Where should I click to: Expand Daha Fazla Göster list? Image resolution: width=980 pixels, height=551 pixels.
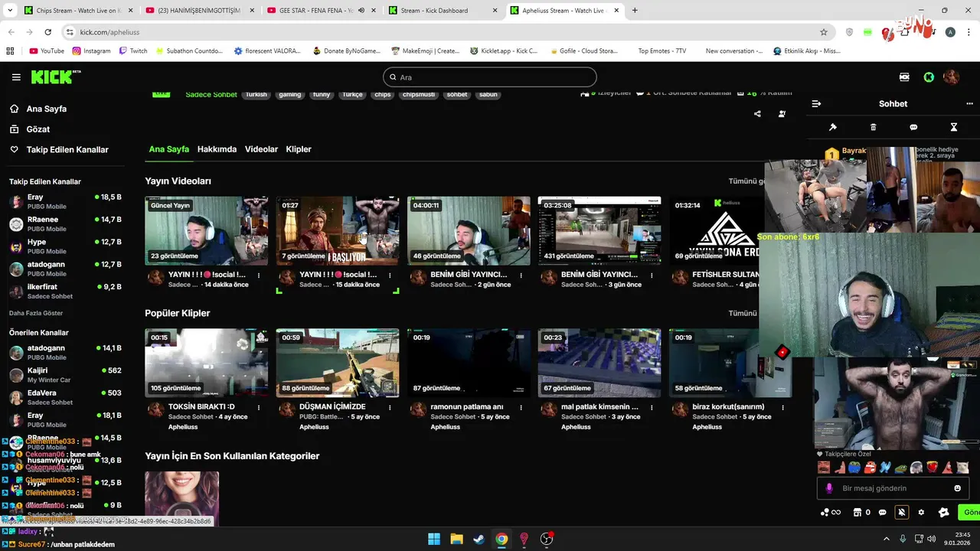coord(36,313)
